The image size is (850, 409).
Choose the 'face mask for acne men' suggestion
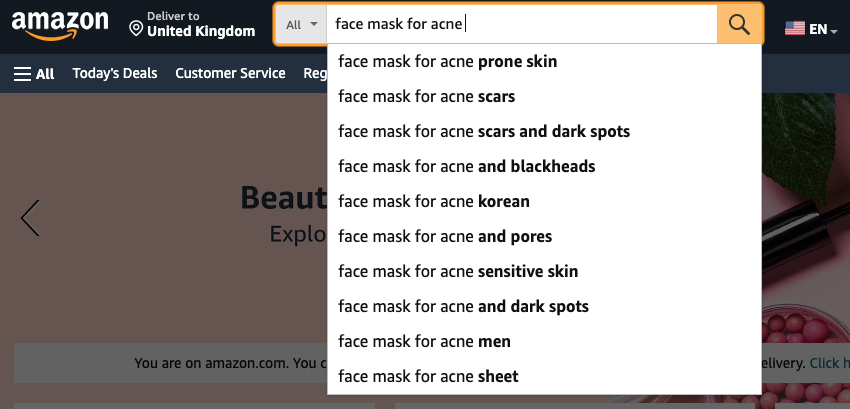[544, 341]
